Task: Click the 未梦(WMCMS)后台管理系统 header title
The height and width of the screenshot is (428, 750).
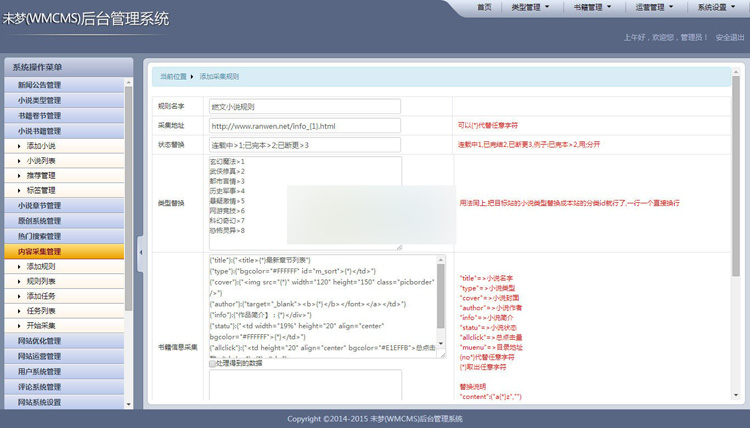Action: coord(86,19)
